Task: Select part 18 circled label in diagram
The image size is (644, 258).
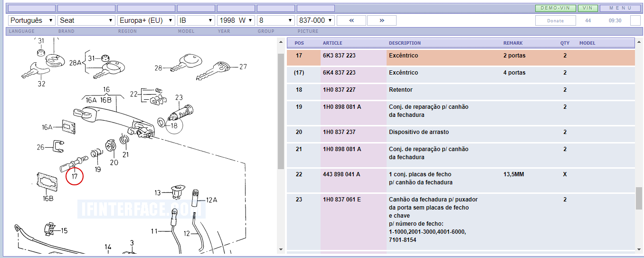Action: (174, 125)
